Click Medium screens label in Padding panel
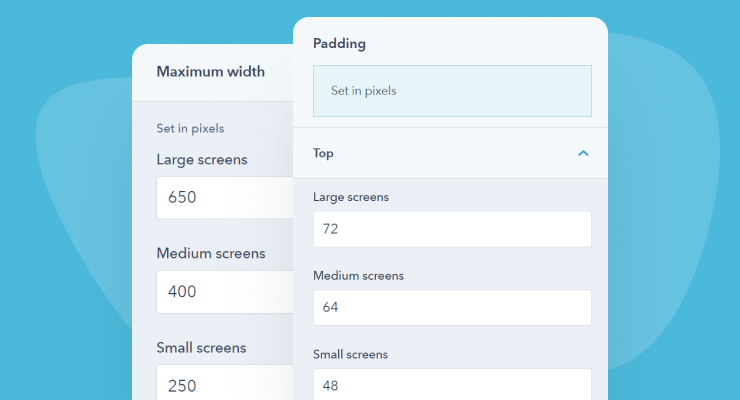740x400 pixels. coord(358,275)
